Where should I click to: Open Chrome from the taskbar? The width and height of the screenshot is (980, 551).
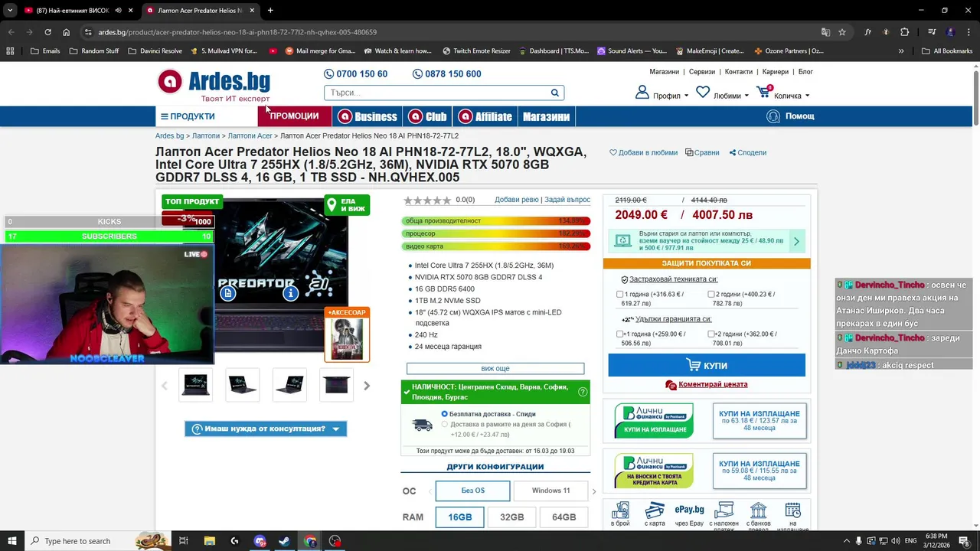tap(309, 541)
